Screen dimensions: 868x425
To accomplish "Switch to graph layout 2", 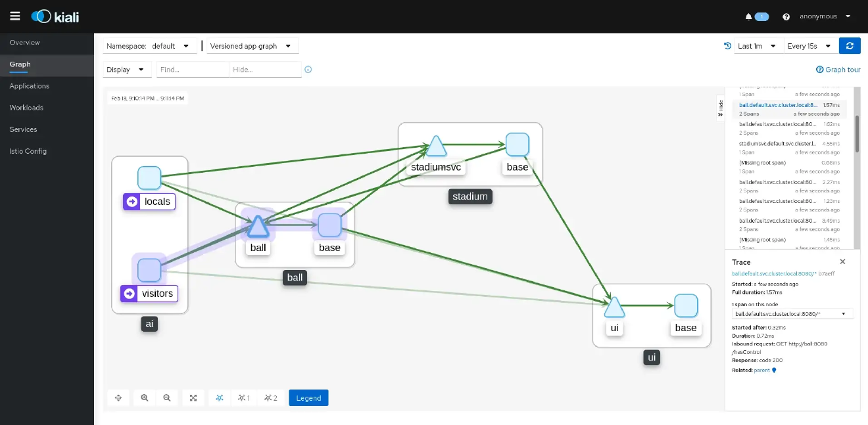I will 271,397.
